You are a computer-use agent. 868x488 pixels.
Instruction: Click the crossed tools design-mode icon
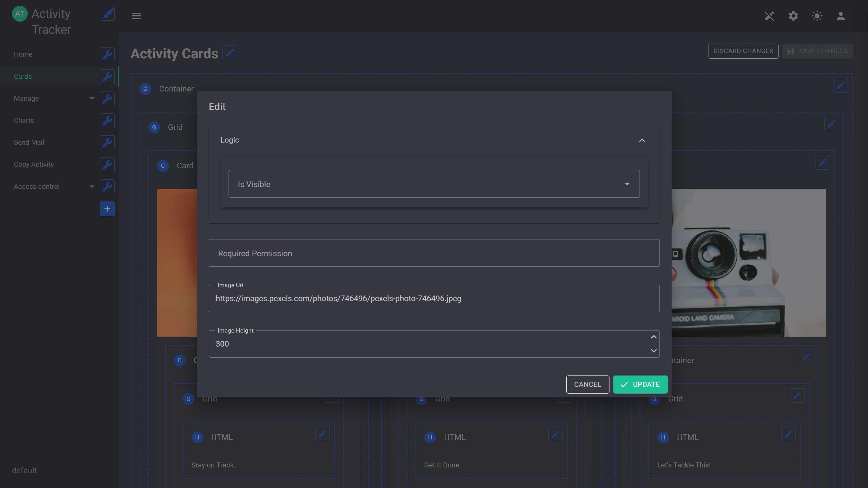point(769,16)
